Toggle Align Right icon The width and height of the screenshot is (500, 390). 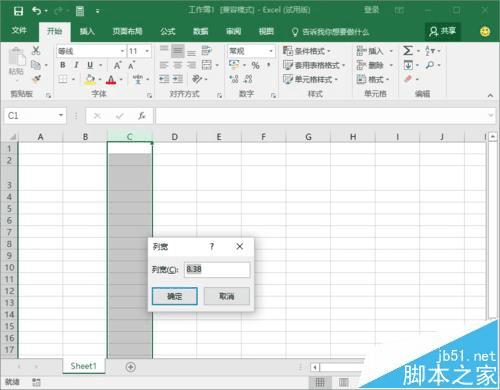point(191,65)
